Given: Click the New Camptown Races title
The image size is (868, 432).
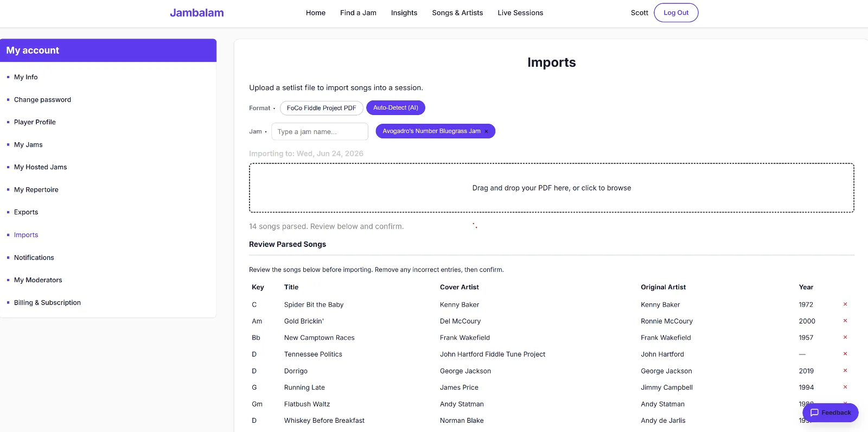Looking at the screenshot, I should (320, 338).
